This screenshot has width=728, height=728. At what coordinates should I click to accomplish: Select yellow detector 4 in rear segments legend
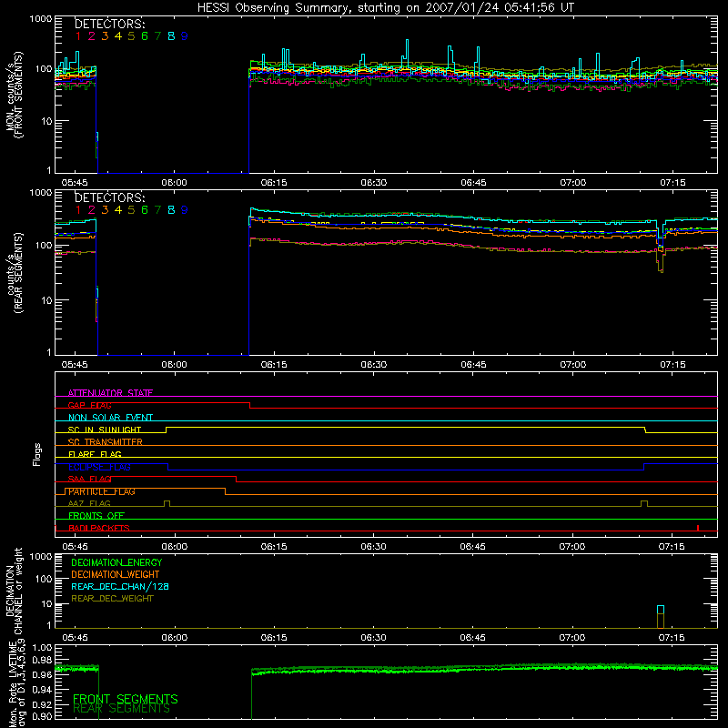(x=118, y=210)
